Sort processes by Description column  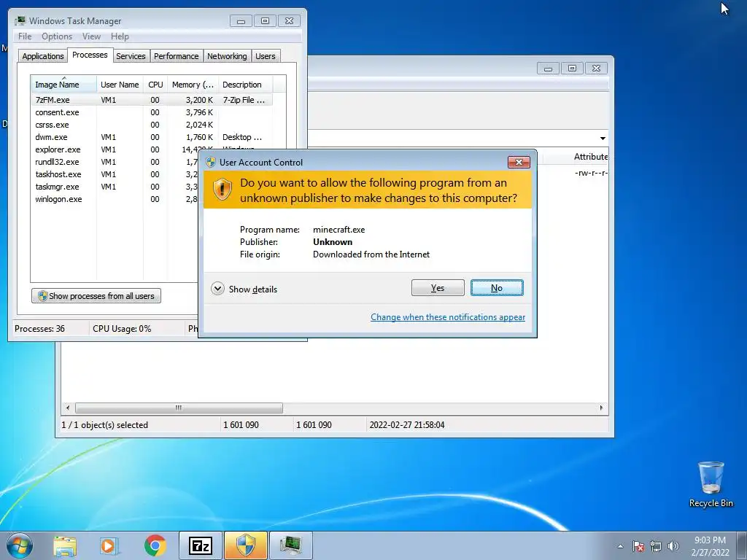tap(245, 85)
